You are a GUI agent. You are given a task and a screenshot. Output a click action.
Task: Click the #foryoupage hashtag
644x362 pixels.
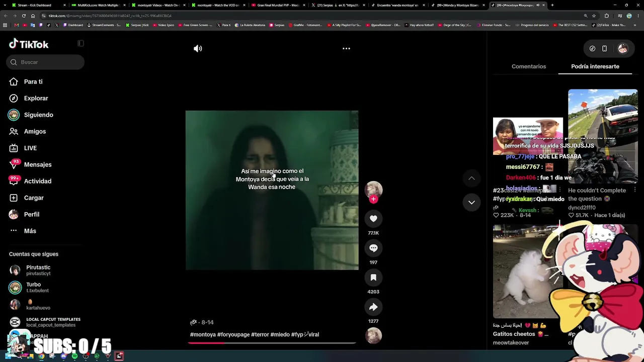233,334
